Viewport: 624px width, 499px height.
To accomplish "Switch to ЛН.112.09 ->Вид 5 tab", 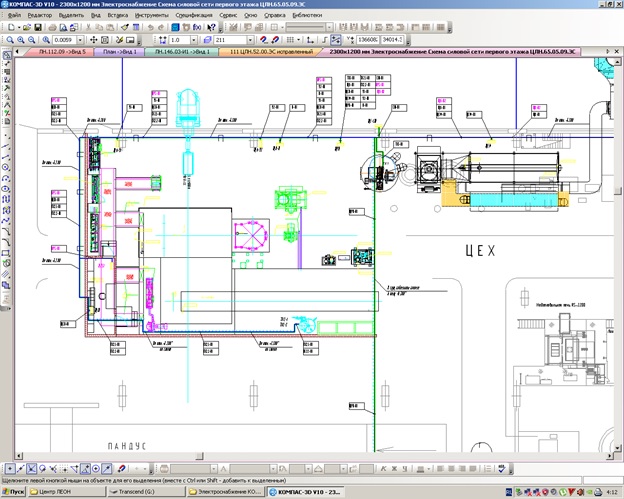I will coord(60,52).
